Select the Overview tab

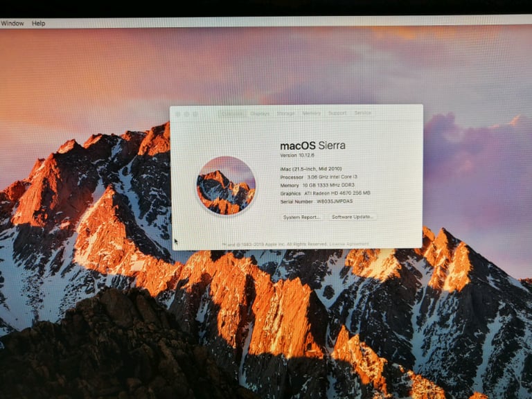233,114
